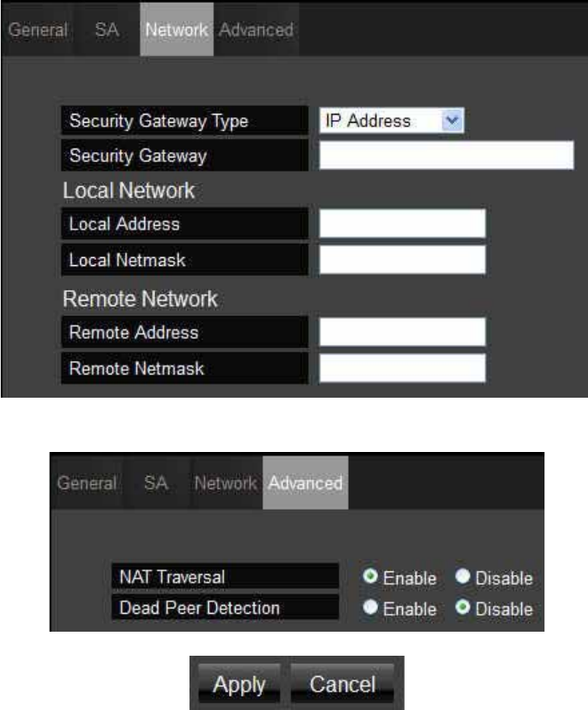Screen dimensions: 588x710
Task: Enable Dead Peer Detection radio button
Action: pyautogui.click(x=370, y=607)
